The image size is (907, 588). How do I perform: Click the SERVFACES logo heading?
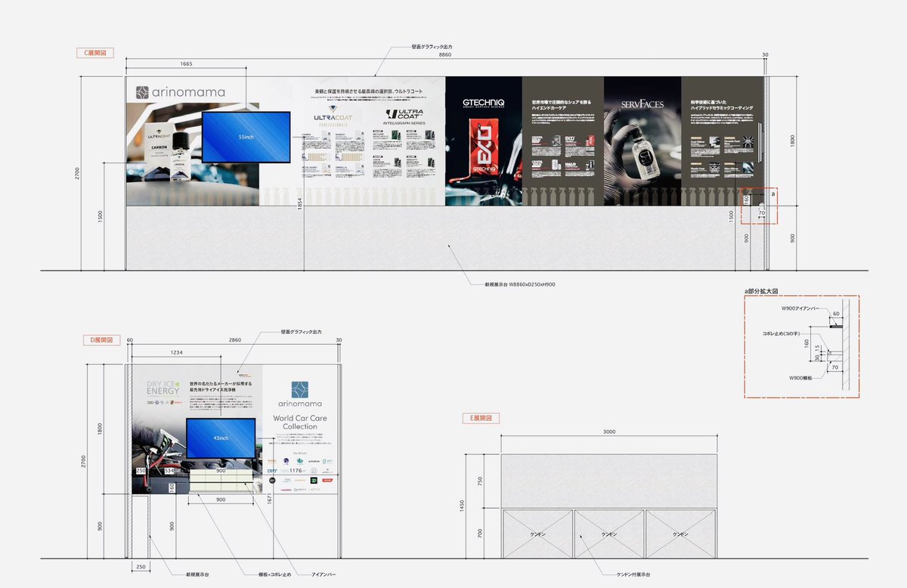[x=641, y=104]
